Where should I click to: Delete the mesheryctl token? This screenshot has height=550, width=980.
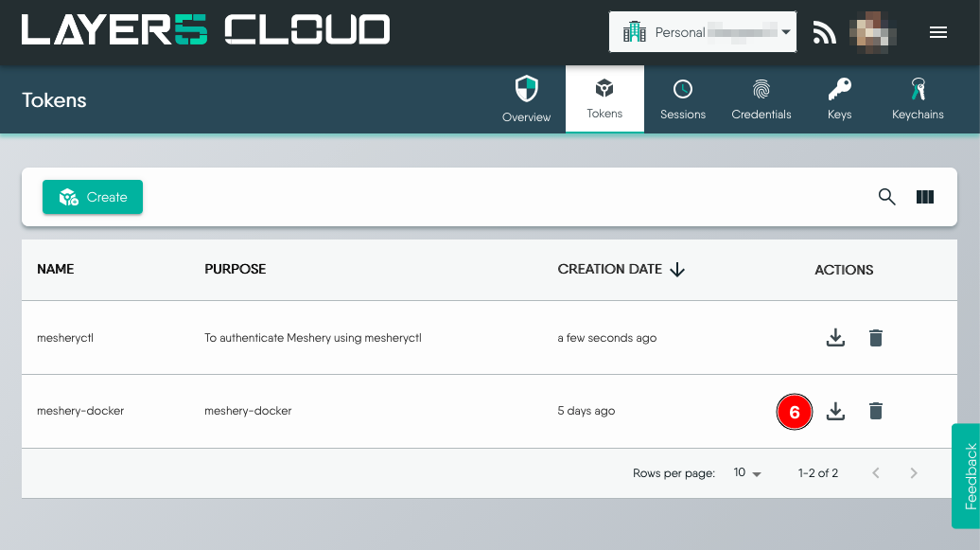(876, 338)
